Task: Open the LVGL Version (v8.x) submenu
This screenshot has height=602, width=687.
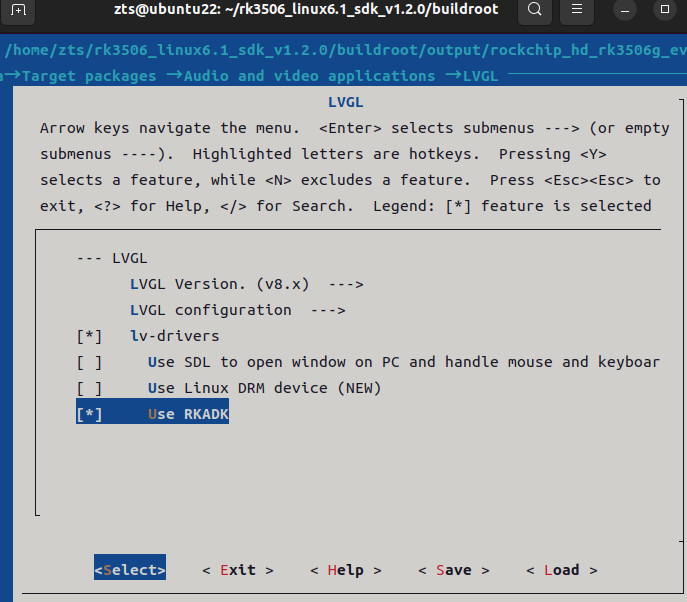Action: [247, 284]
